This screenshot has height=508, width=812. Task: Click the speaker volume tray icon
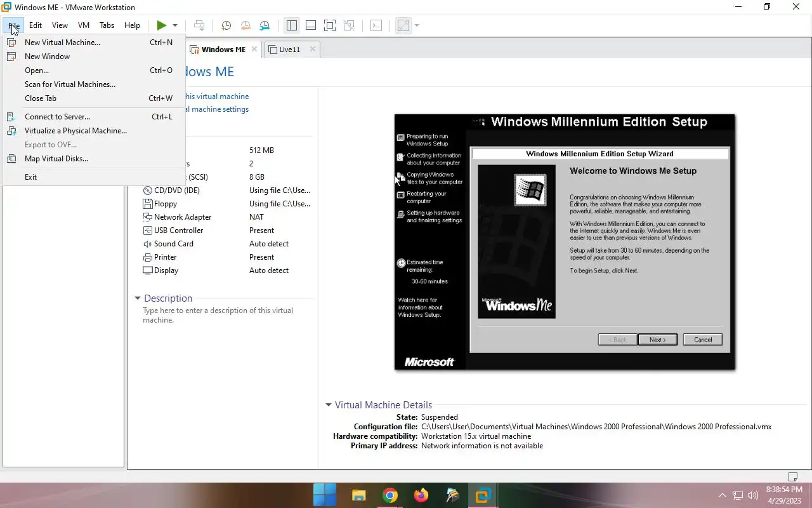[753, 495]
